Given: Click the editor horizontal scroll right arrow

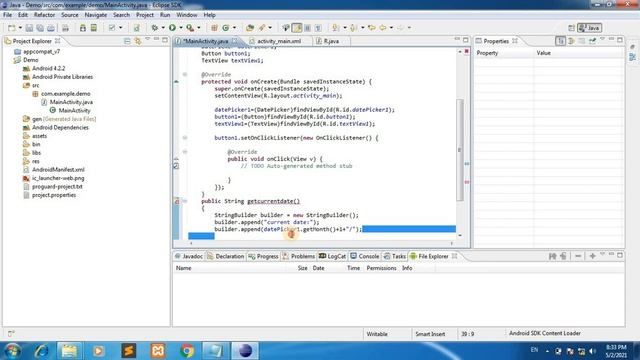Looking at the screenshot, I should click(451, 243).
